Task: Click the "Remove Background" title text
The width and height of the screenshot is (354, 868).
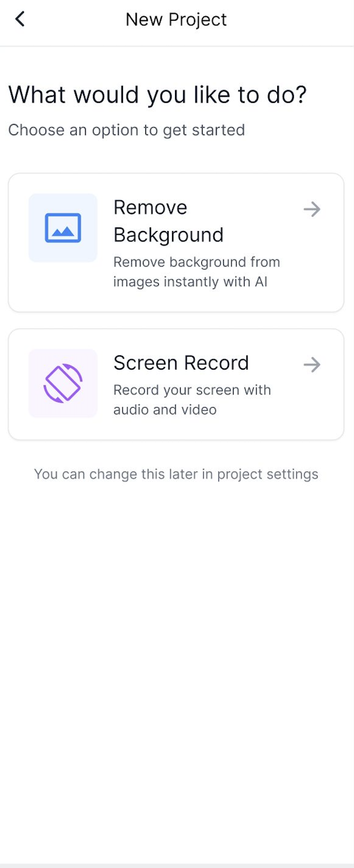Action: pyautogui.click(x=169, y=221)
